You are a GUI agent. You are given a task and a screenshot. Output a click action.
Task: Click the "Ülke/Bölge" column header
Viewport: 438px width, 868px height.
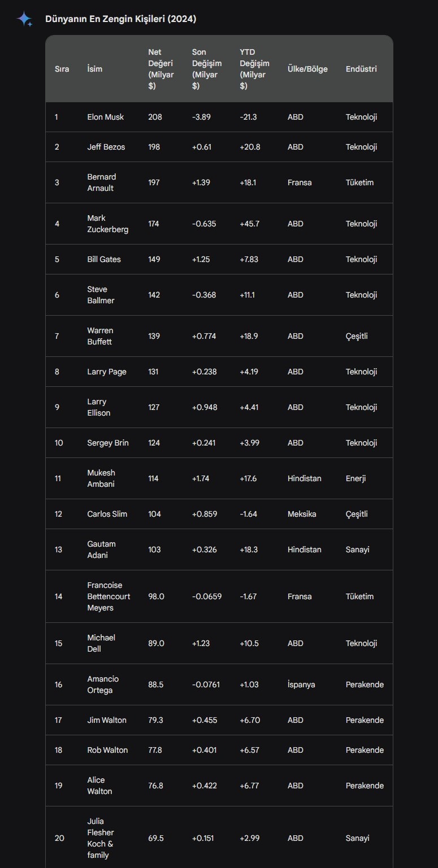[307, 69]
